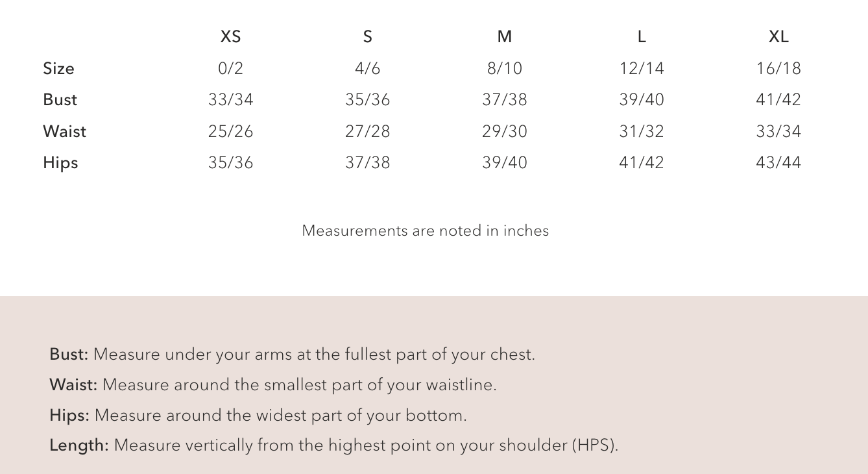This screenshot has width=868, height=474.
Task: Click the Size row label
Action: point(58,68)
